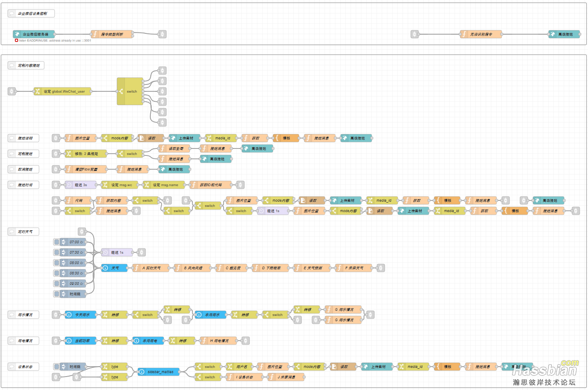Select the H 用电情况 function node

[x=218, y=341]
